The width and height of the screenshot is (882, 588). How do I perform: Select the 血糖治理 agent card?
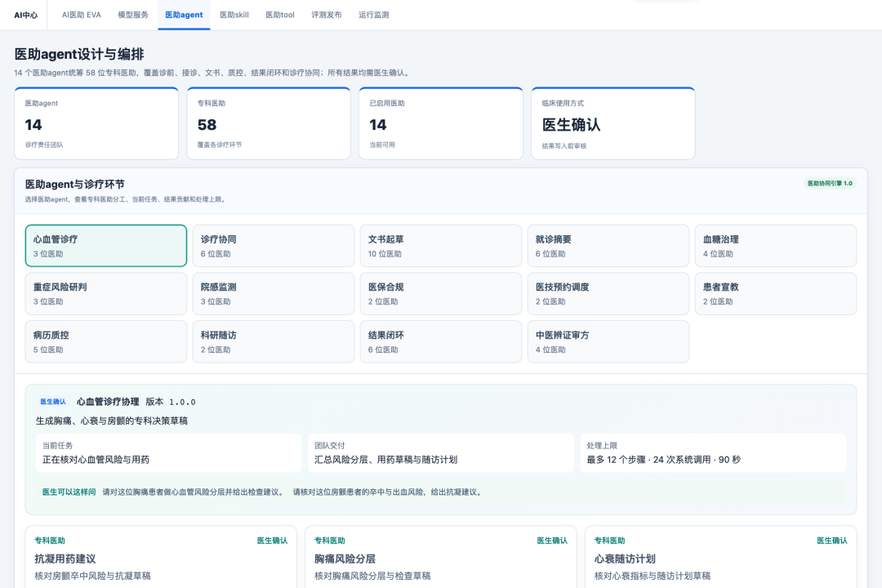(776, 246)
